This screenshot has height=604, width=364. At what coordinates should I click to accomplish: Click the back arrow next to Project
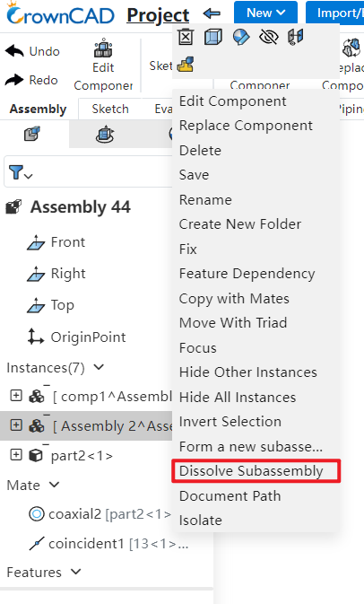[212, 14]
